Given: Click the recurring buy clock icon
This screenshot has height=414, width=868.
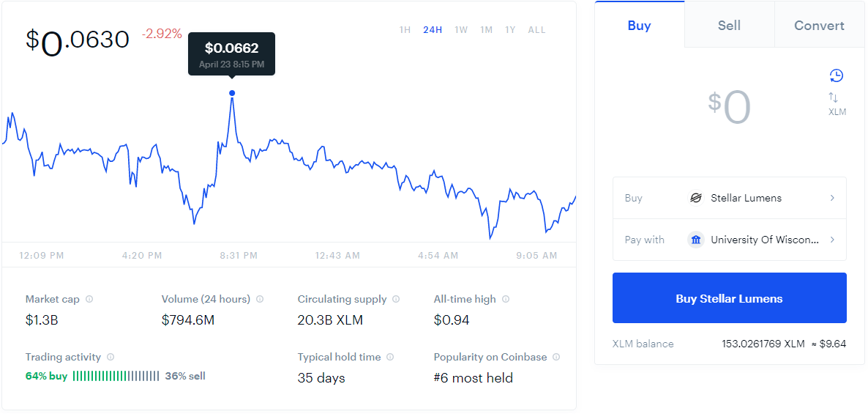Looking at the screenshot, I should 836,76.
